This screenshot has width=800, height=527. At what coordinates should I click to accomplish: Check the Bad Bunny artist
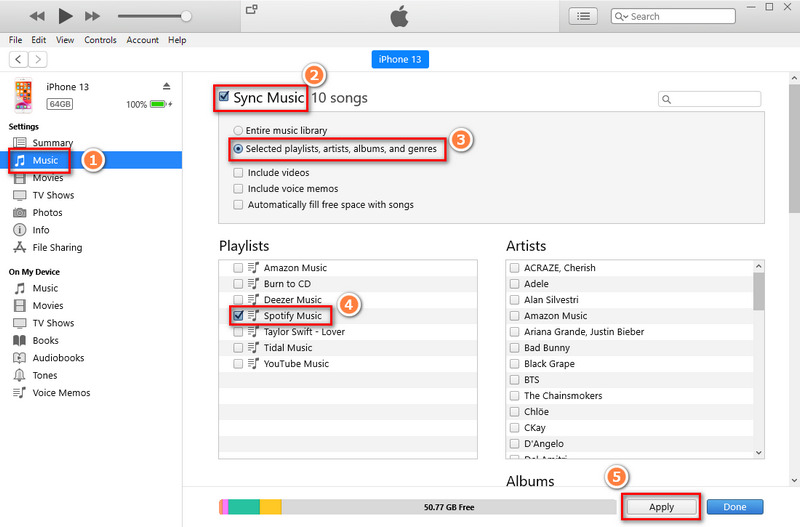514,347
